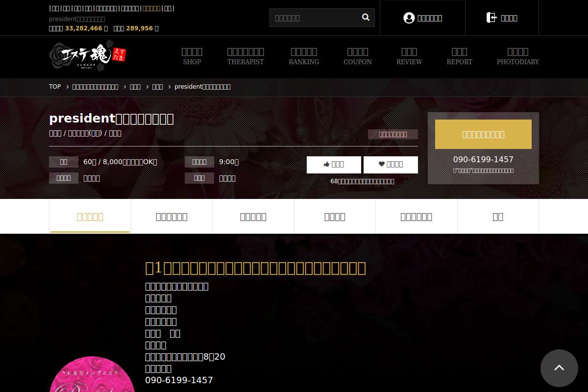Click the login door-arrow icon

pos(491,18)
